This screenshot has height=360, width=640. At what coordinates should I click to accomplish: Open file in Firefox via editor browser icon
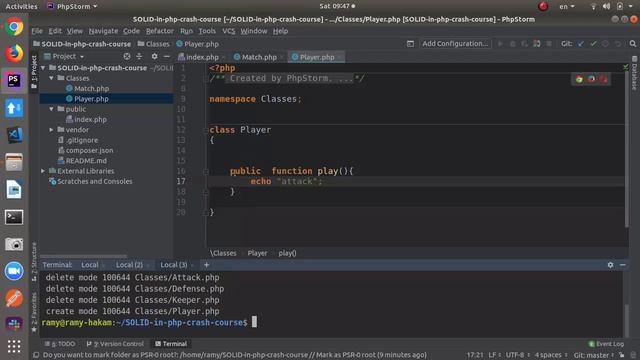coord(591,79)
